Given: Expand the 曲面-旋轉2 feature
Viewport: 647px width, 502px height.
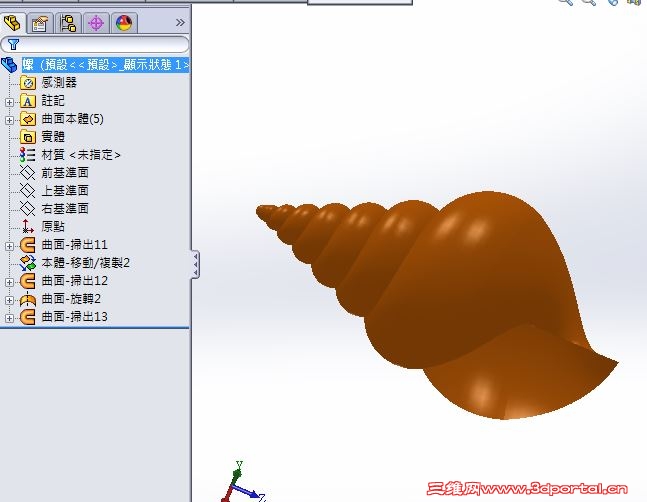Looking at the screenshot, I should point(9,300).
